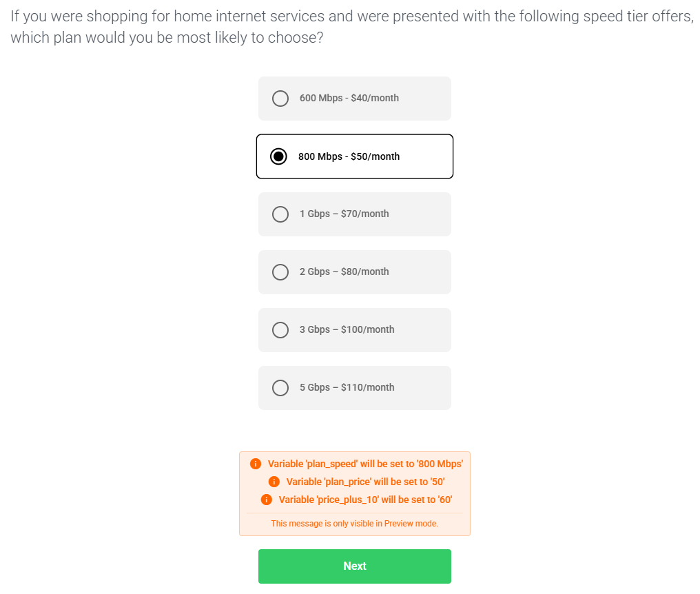Click the plan_speed '800 Mbps' variable message
700x594 pixels.
click(365, 464)
